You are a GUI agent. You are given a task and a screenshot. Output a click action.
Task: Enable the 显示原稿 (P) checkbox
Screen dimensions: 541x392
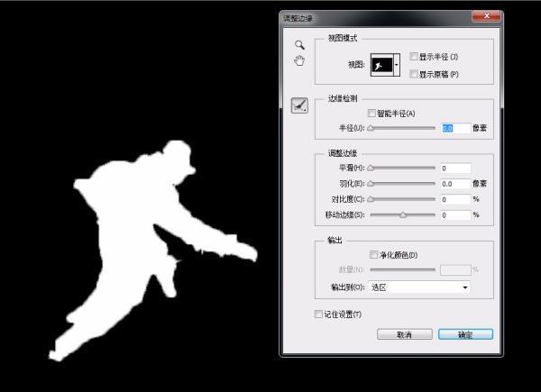coord(413,74)
